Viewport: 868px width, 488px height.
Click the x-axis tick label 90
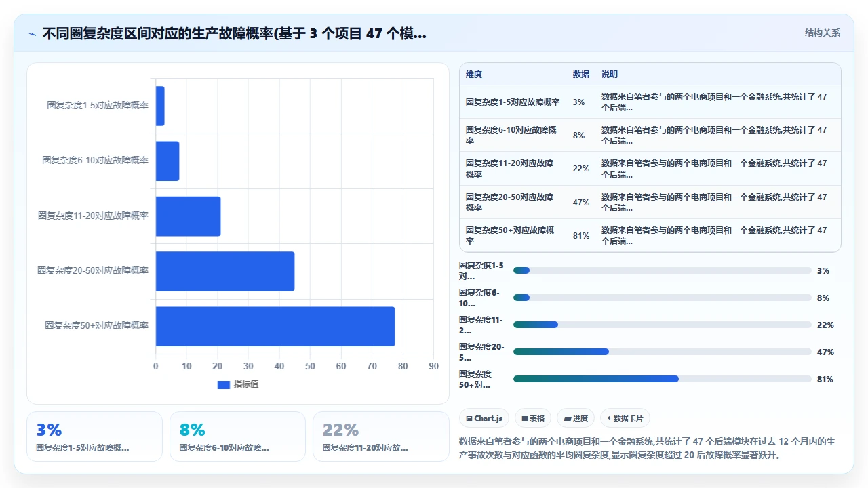pos(434,367)
